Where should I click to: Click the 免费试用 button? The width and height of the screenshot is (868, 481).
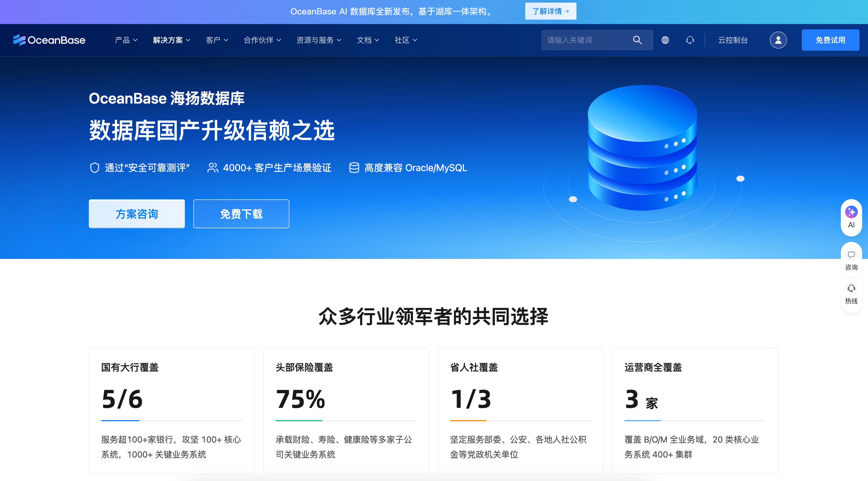[830, 40]
